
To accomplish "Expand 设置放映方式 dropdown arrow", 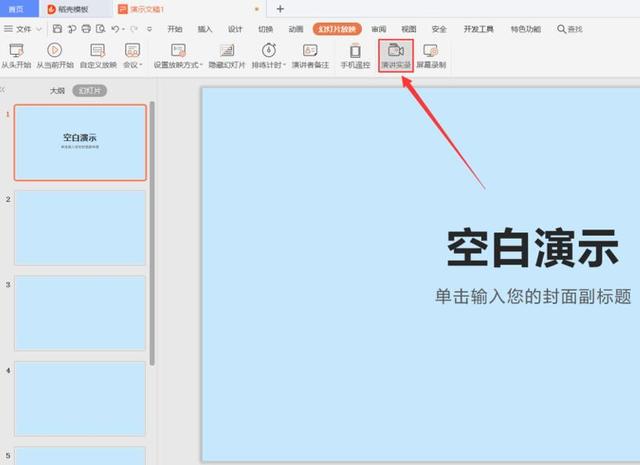I will (201, 65).
